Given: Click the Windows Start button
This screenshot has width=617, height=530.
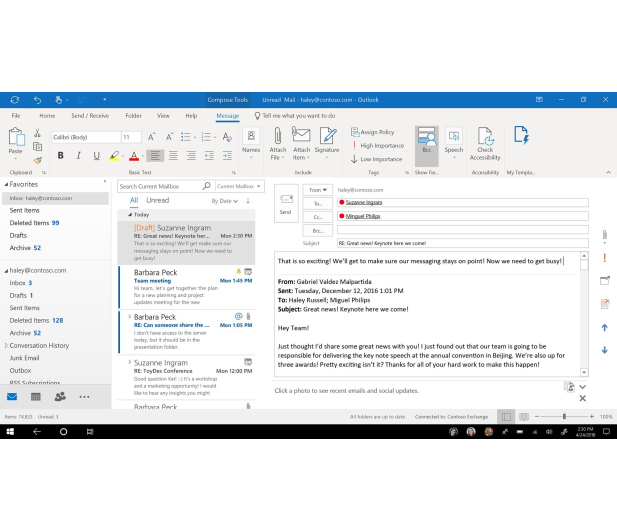Looking at the screenshot, I should 10,432.
